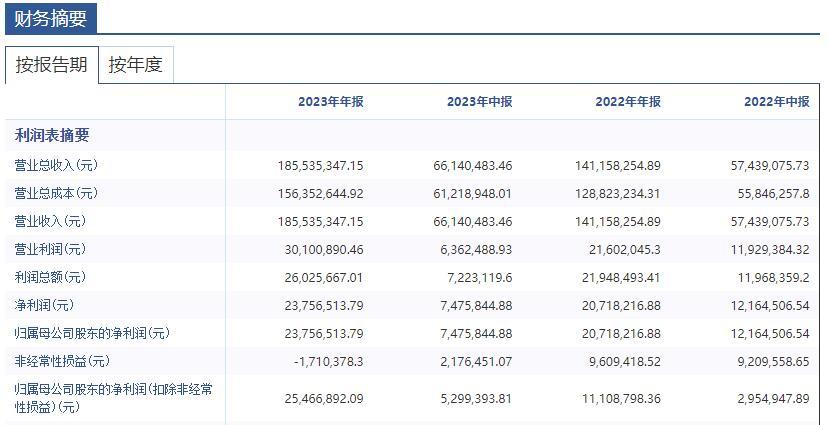Select the 2022年中报 column header
This screenshot has width=830, height=425.
tap(777, 102)
